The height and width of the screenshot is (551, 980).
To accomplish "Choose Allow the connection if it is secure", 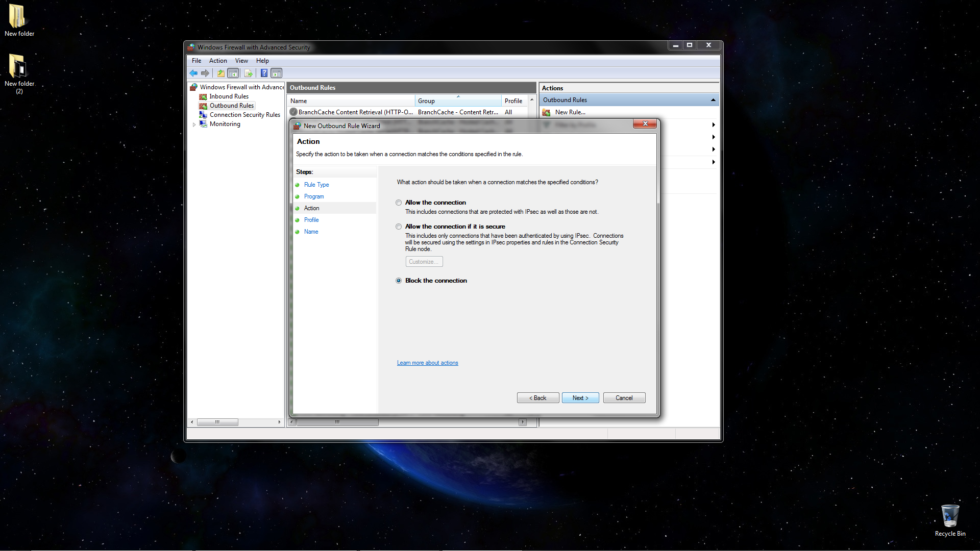I will click(x=399, y=227).
